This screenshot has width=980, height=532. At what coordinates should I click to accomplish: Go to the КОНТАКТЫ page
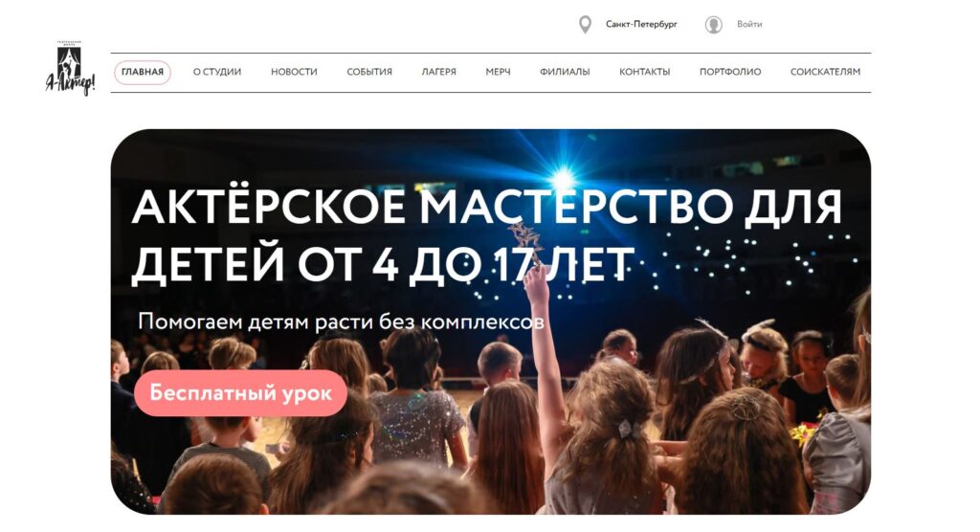(x=644, y=72)
